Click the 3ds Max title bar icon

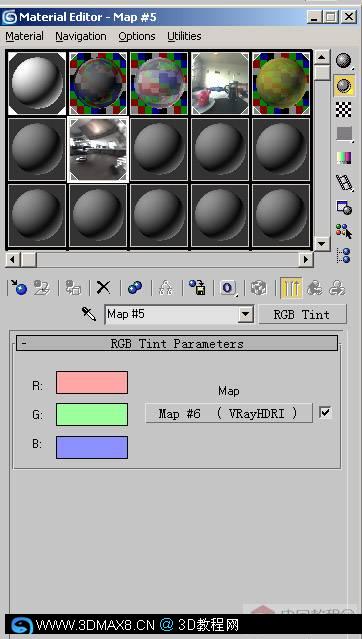pos(10,17)
